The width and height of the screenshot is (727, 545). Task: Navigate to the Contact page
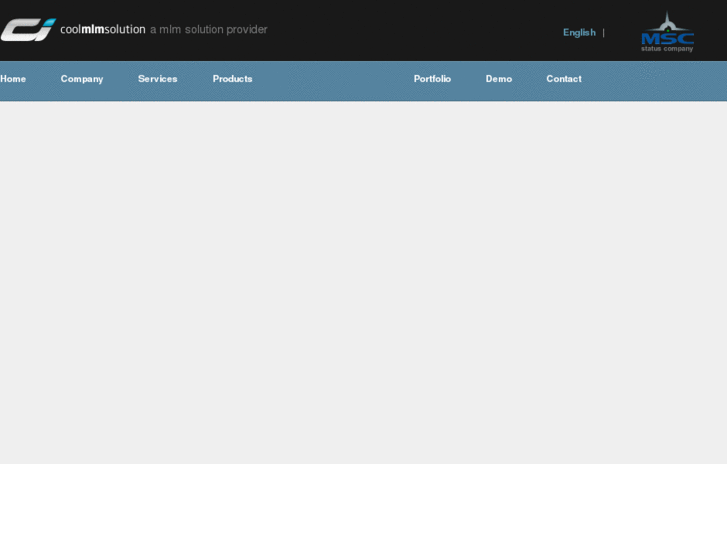564,79
